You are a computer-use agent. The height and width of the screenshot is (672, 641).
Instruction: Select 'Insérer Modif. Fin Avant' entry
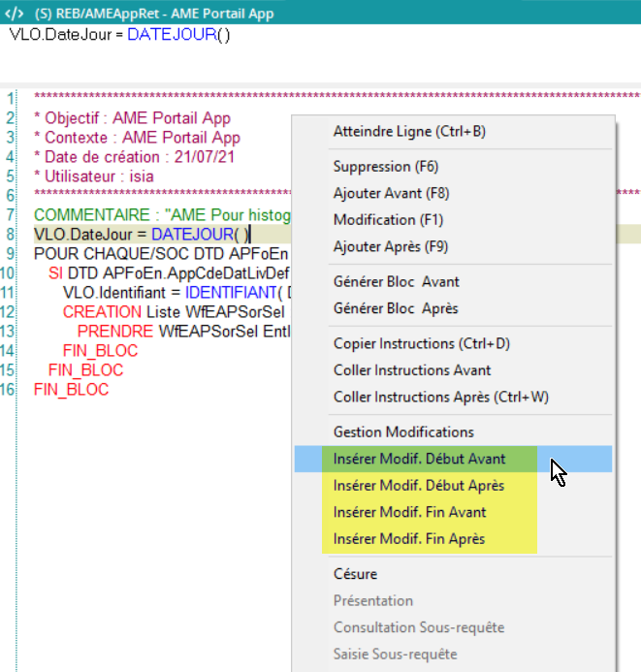[409, 512]
